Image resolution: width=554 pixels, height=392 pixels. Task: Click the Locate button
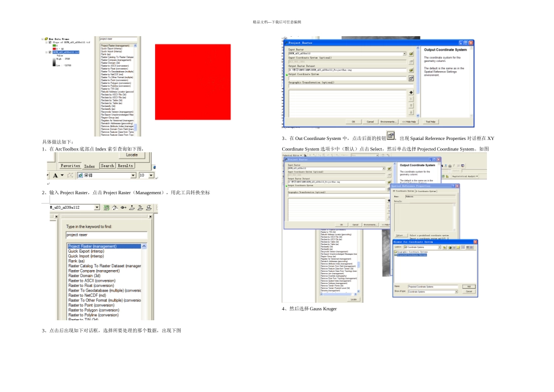point(131,155)
